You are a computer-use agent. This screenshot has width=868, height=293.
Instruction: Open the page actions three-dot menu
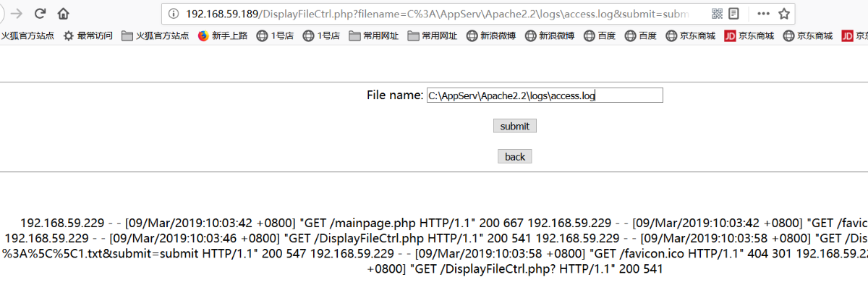pyautogui.click(x=764, y=14)
